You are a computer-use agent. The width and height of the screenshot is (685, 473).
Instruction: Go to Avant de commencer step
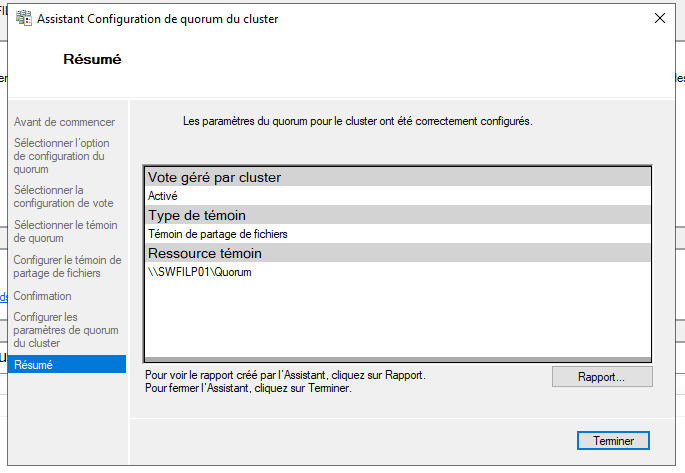[x=64, y=122]
